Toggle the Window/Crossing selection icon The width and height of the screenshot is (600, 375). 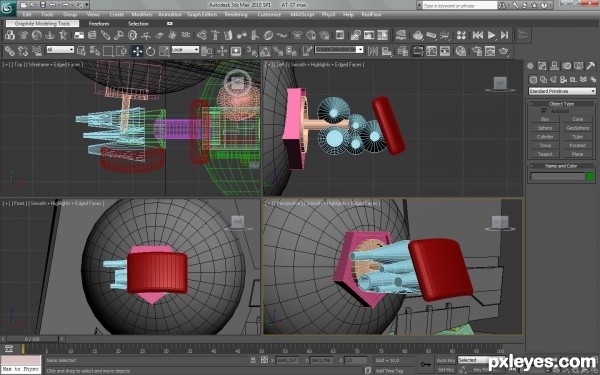coord(121,51)
